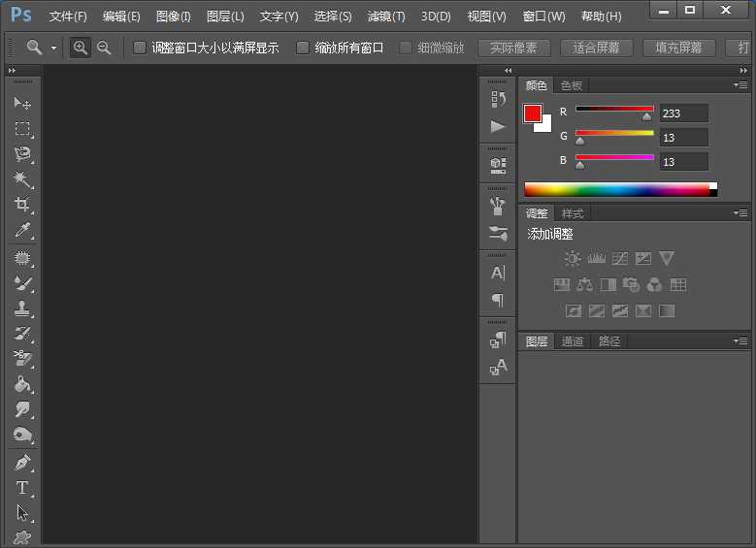Check the 缩放所有窗口 option
The width and height of the screenshot is (756, 548).
[x=303, y=48]
